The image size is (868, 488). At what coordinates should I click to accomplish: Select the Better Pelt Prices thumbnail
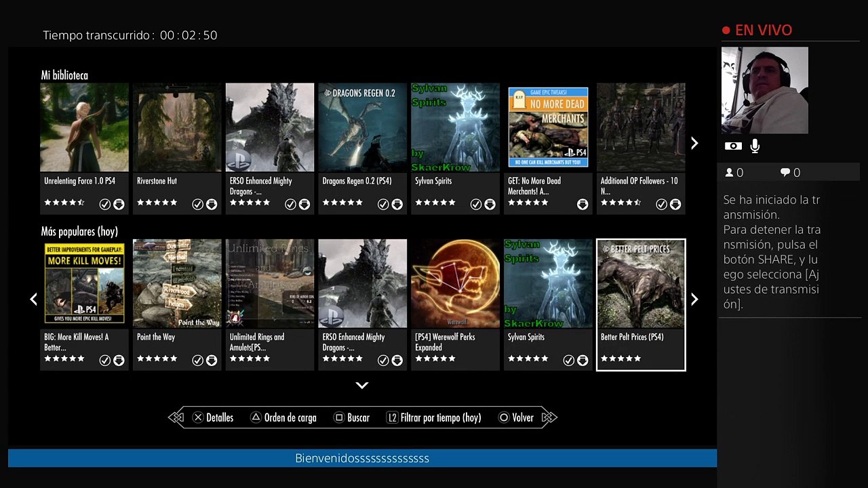click(x=641, y=283)
